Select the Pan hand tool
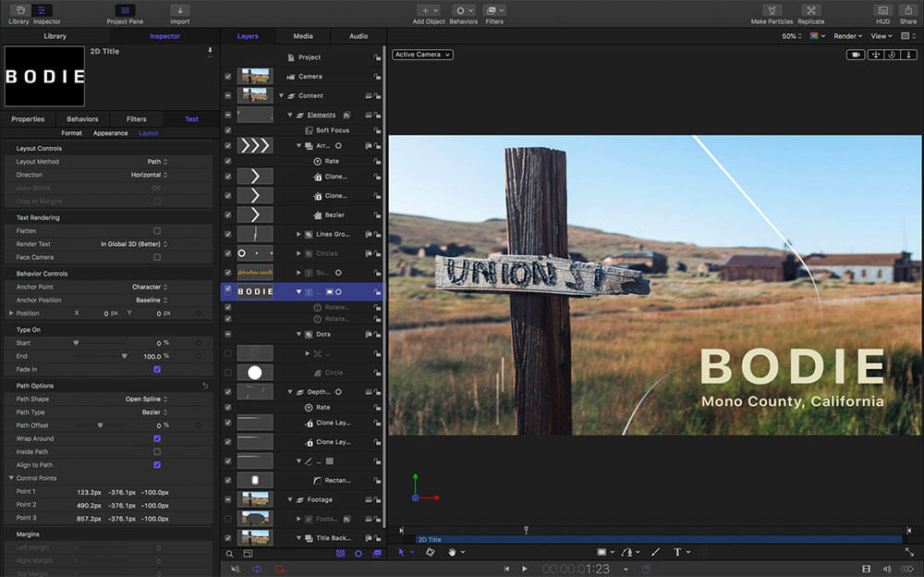Viewport: 924px width, 577px height. coord(452,552)
